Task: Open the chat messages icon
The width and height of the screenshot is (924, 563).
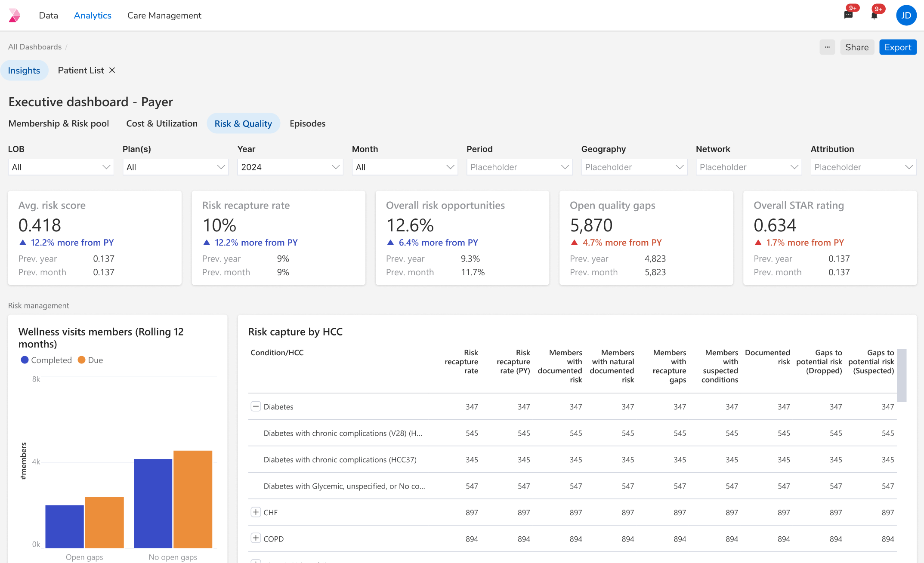Action: (x=848, y=15)
